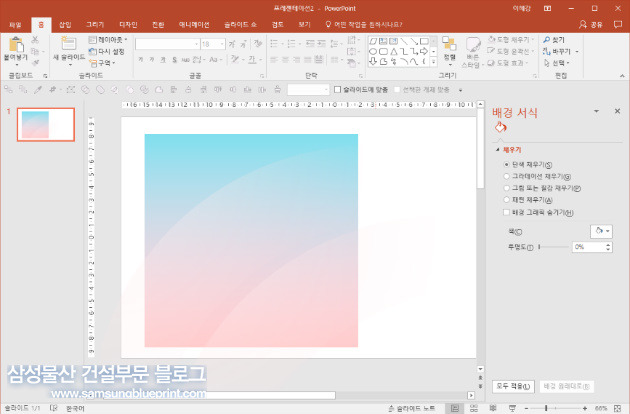Open 바꾸기 (Replace) dropdown arrow

[x=577, y=51]
